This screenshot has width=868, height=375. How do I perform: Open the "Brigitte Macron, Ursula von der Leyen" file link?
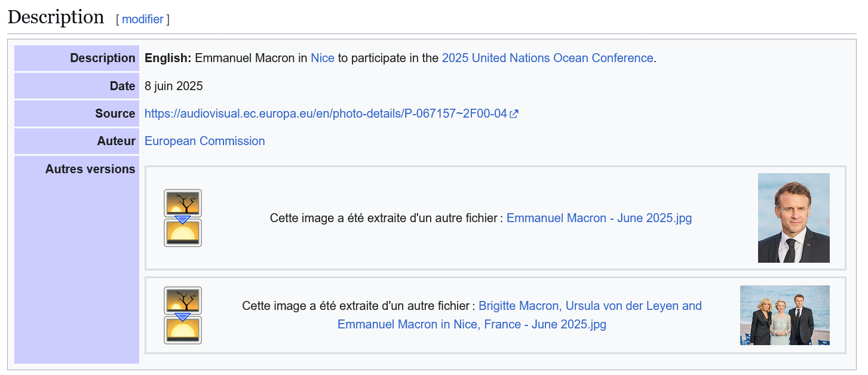click(590, 306)
